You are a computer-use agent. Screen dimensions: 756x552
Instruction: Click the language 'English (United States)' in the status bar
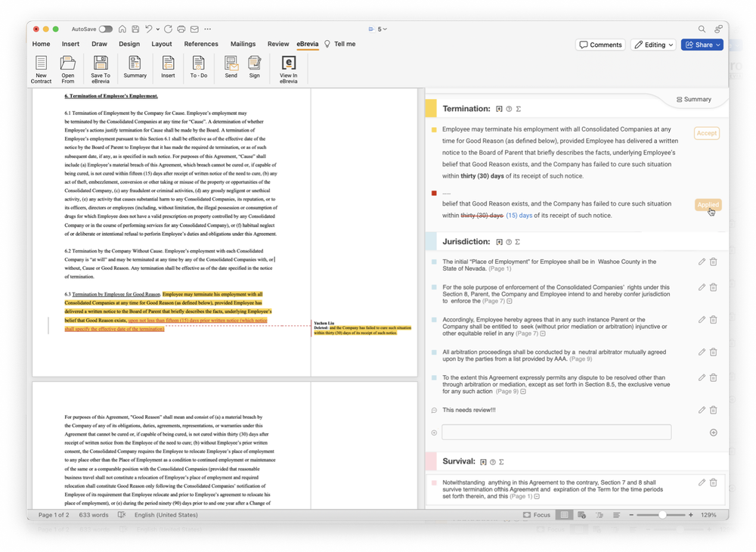pyautogui.click(x=166, y=515)
